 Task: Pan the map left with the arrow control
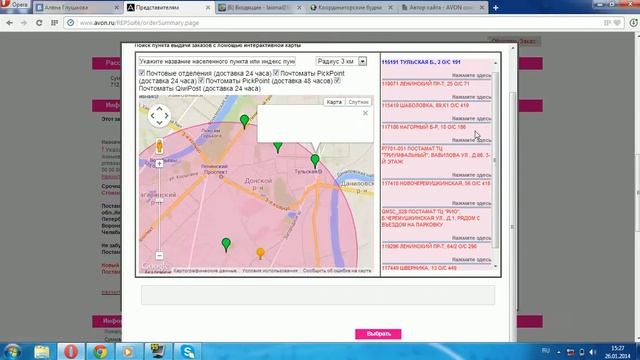click(152, 116)
